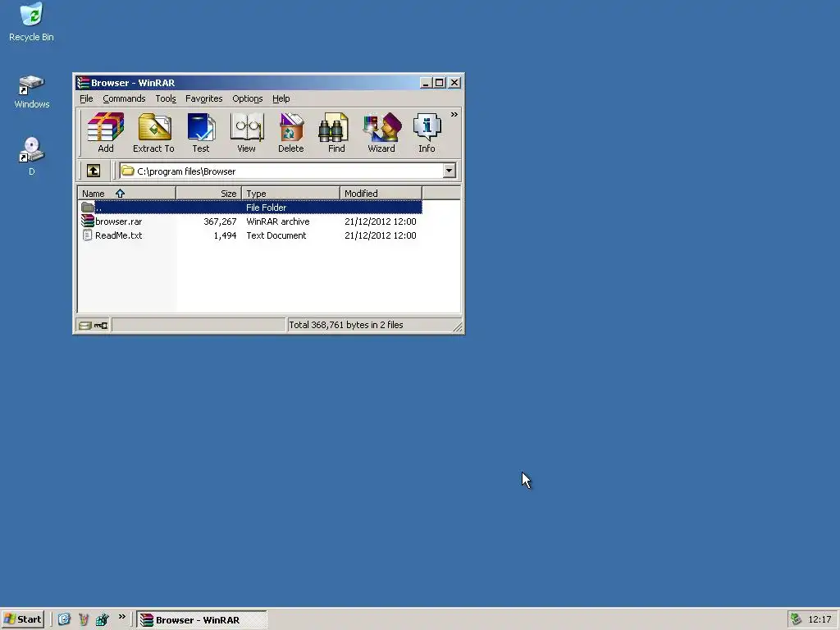
Task: Click the Find binoculars icon
Action: tap(336, 132)
